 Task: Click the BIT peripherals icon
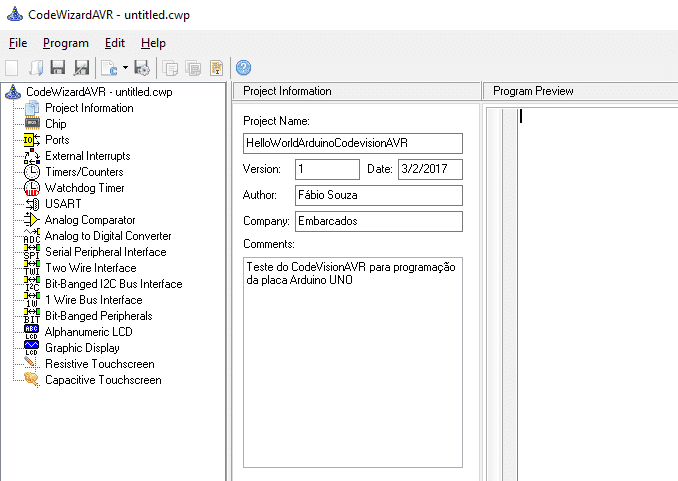tap(32, 316)
